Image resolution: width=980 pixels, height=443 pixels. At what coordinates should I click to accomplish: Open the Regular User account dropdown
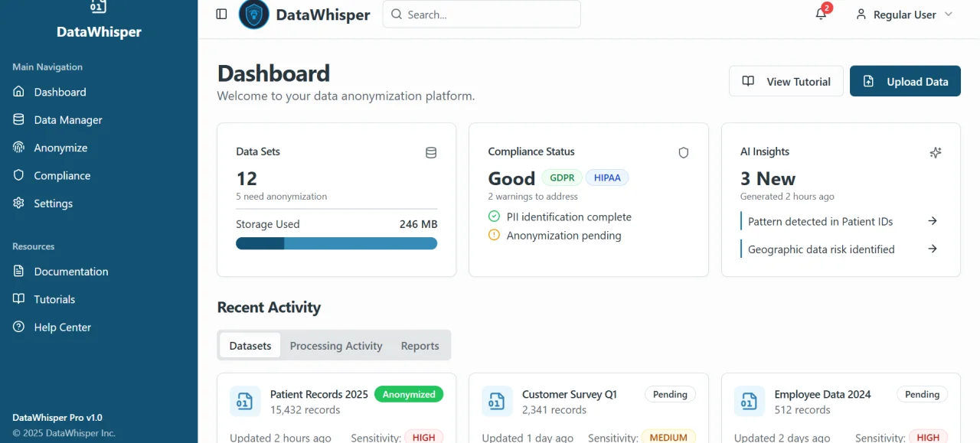tap(903, 15)
